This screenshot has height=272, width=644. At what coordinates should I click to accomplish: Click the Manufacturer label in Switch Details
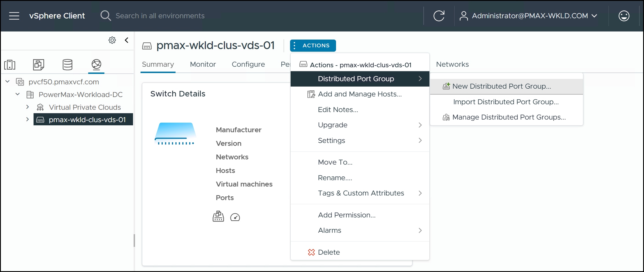tap(239, 130)
